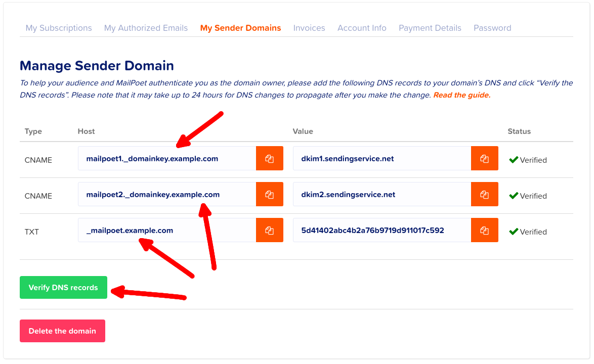Copy the mailpoet1._domainkey host record
This screenshot has width=594, height=364.
coord(269,158)
